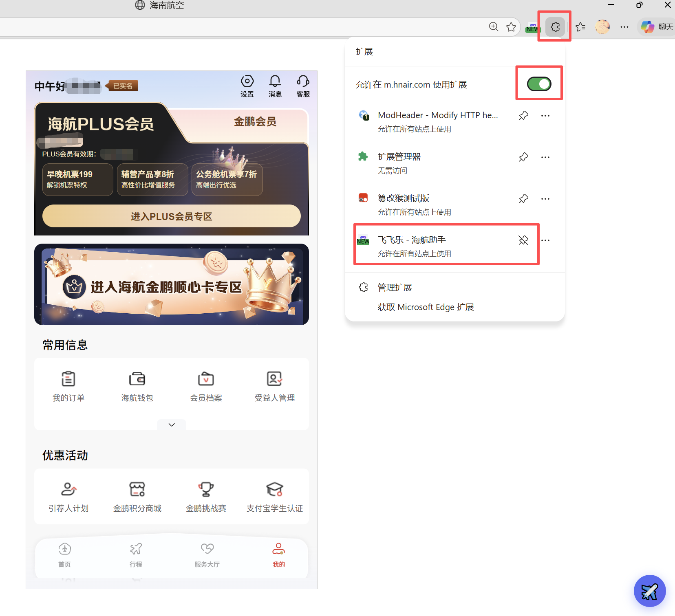This screenshot has height=616, width=675.
Task: Open more options for ModHeader extension
Action: click(545, 116)
